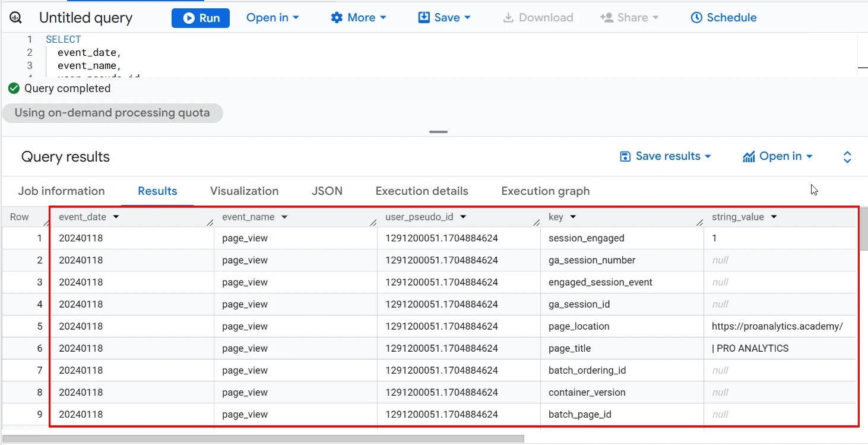Click the Row column resize handle
This screenshot has width=868, height=445.
tap(46, 223)
